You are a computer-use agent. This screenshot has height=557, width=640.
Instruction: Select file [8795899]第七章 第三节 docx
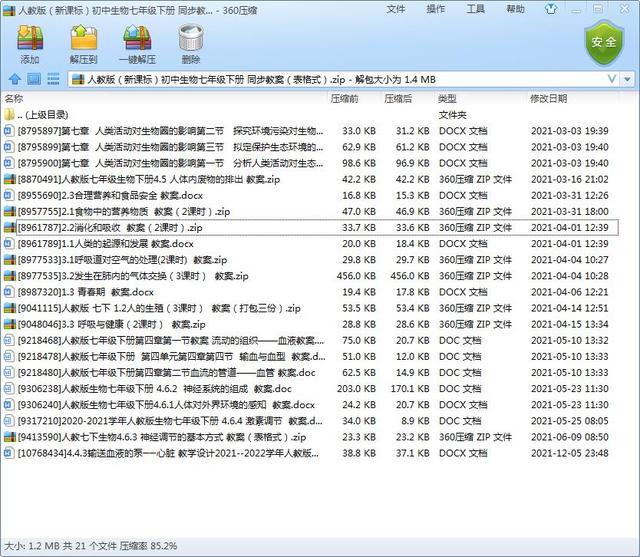pos(311,147)
